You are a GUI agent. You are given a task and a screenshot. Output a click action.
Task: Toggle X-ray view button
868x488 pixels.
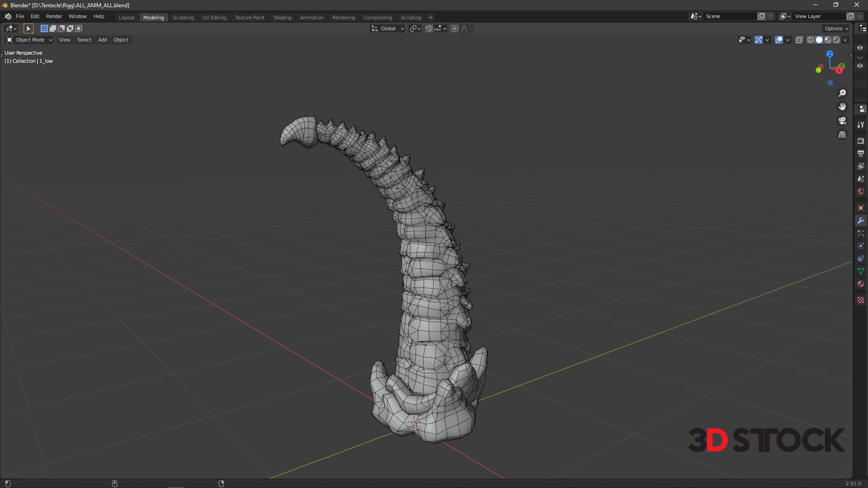[x=799, y=40]
